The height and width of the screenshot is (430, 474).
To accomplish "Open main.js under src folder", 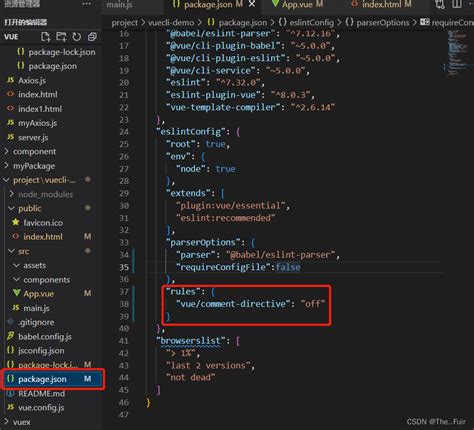I will coord(36,308).
